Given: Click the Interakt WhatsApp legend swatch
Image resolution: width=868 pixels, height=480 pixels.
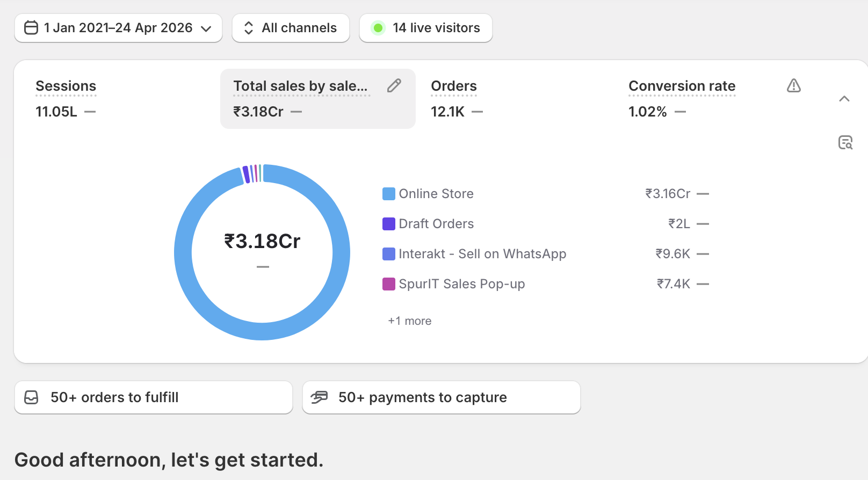Looking at the screenshot, I should pos(389,254).
